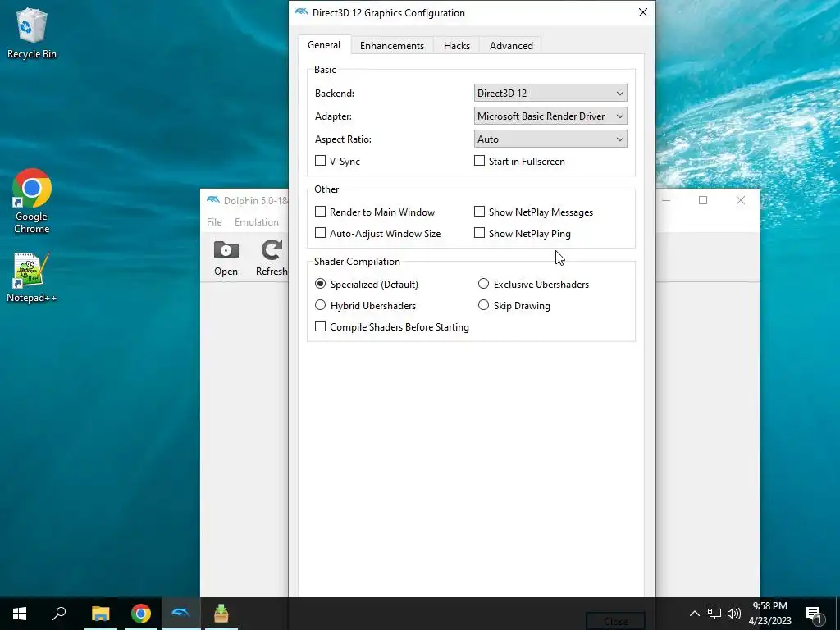
Task: Click the Shader Compilation group heading
Action: [x=358, y=262]
